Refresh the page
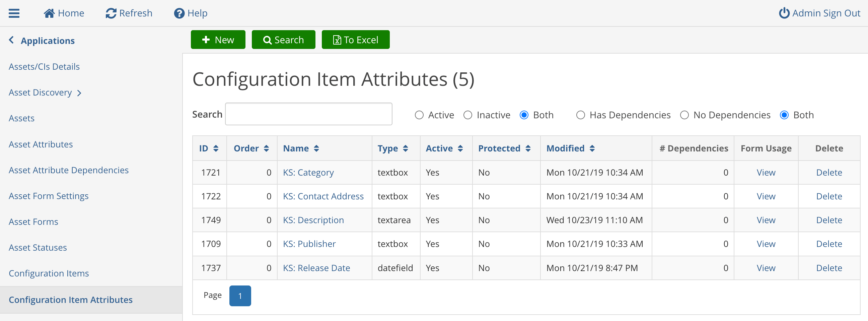 [x=128, y=13]
